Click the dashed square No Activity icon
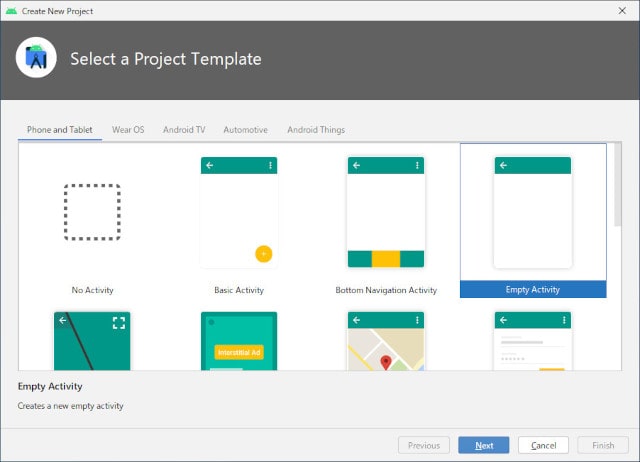Viewport: 640px width, 462px height. (92, 212)
